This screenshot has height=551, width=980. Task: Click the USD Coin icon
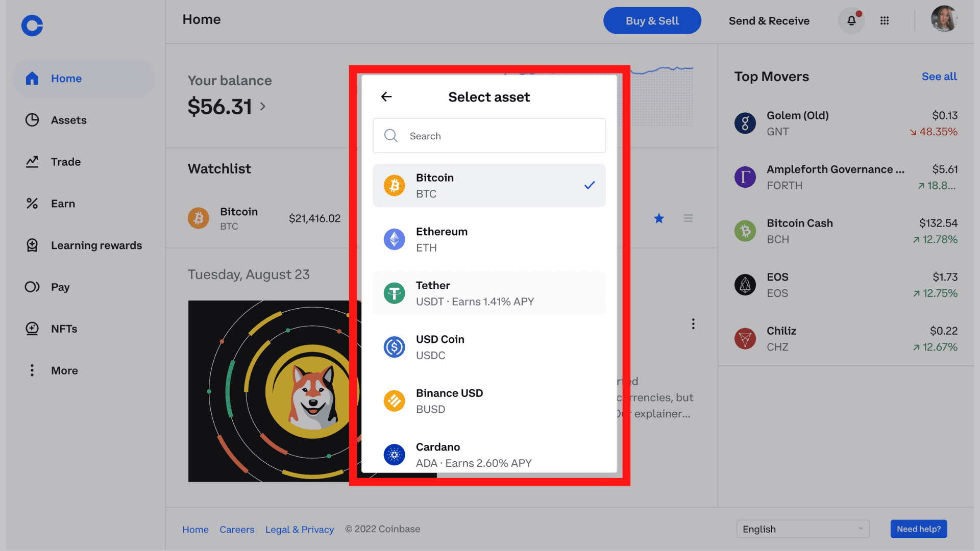pyautogui.click(x=395, y=347)
